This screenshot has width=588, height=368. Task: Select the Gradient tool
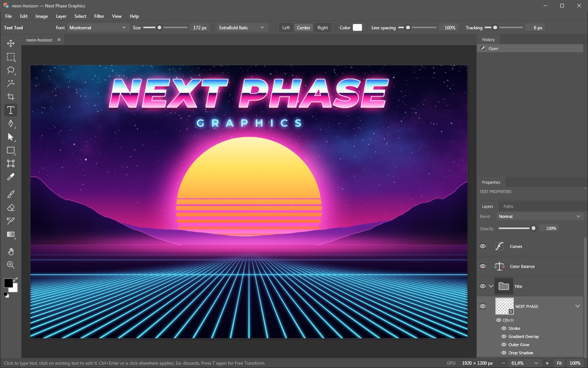click(x=11, y=234)
